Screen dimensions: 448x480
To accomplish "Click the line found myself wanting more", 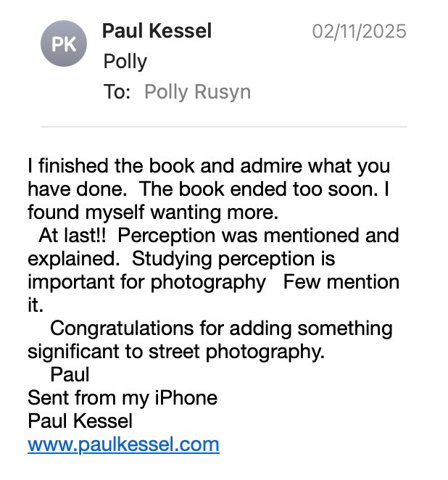I will coord(153,212).
